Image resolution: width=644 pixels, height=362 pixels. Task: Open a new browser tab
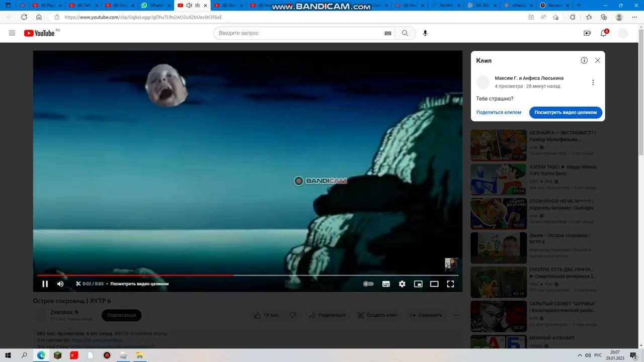[x=579, y=6]
